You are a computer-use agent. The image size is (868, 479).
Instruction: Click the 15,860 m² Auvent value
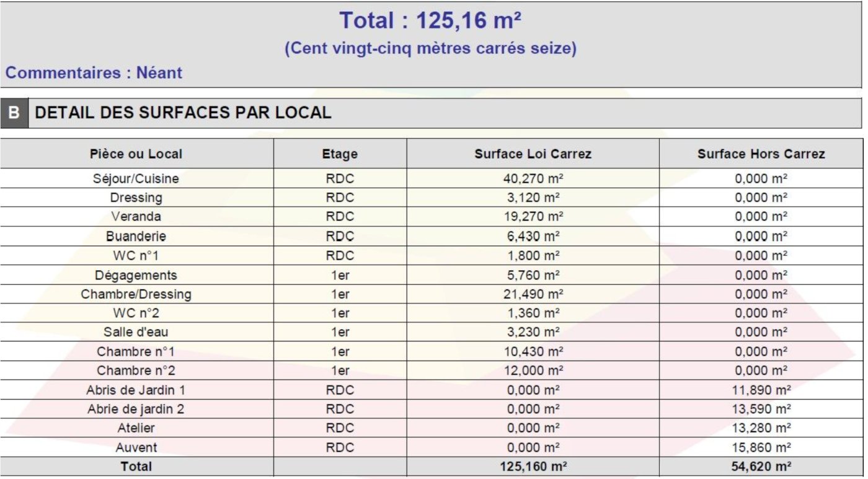(x=761, y=447)
